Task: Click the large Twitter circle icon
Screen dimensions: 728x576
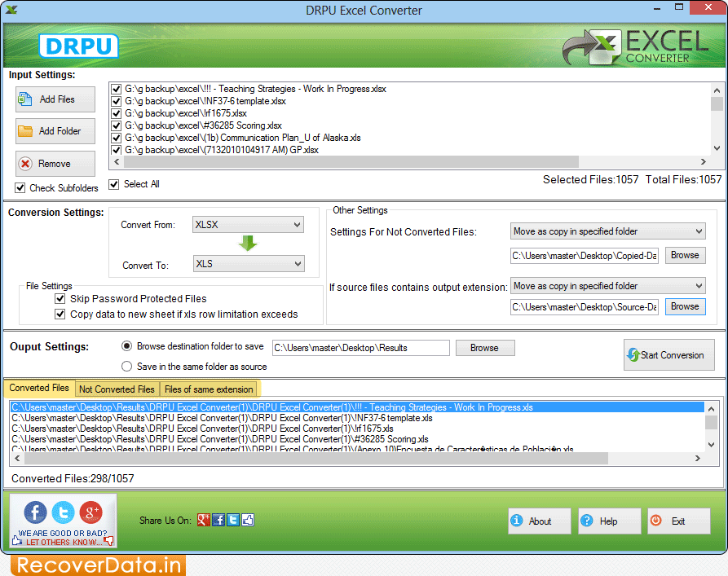Action: [63, 512]
